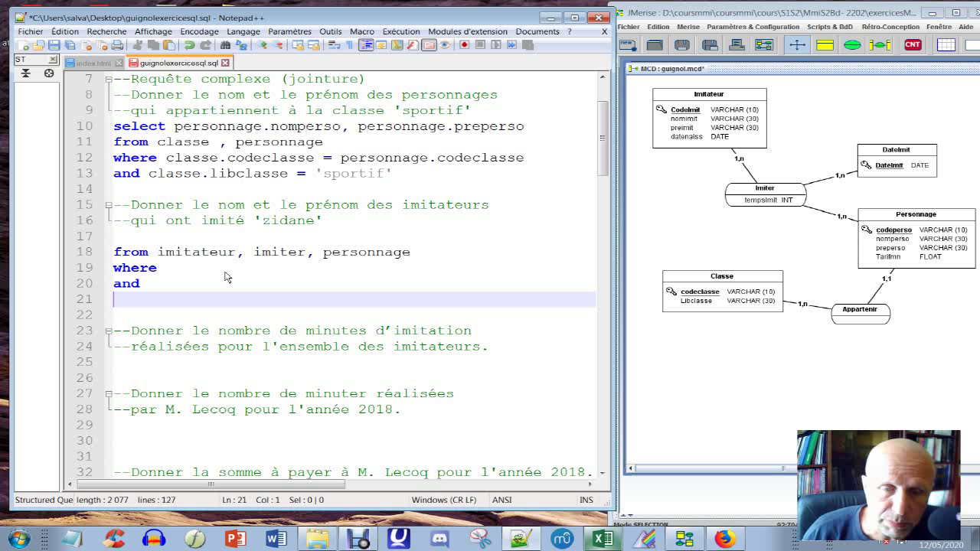Click the Copy icon in Notepad++ toolbar
The height and width of the screenshot is (551, 980).
click(153, 45)
